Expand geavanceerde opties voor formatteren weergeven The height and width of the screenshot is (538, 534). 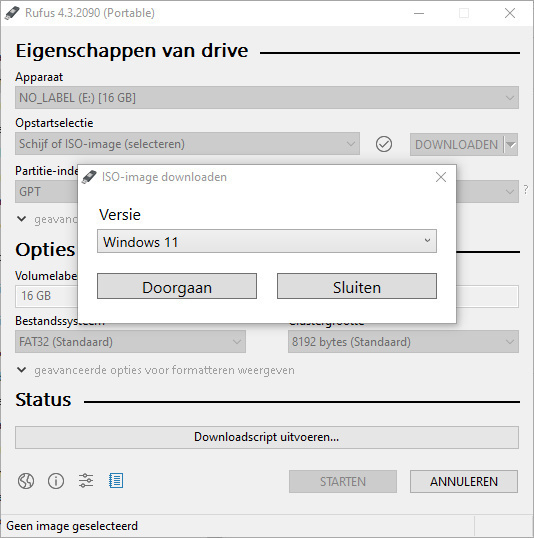coord(156,370)
